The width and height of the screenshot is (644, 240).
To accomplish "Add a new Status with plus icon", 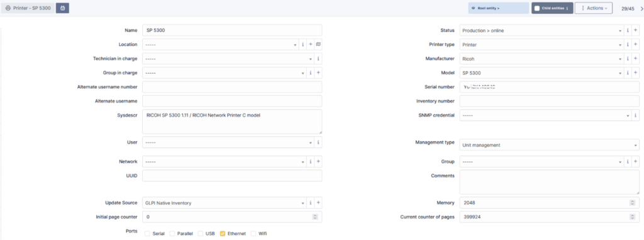I will click(x=635, y=30).
